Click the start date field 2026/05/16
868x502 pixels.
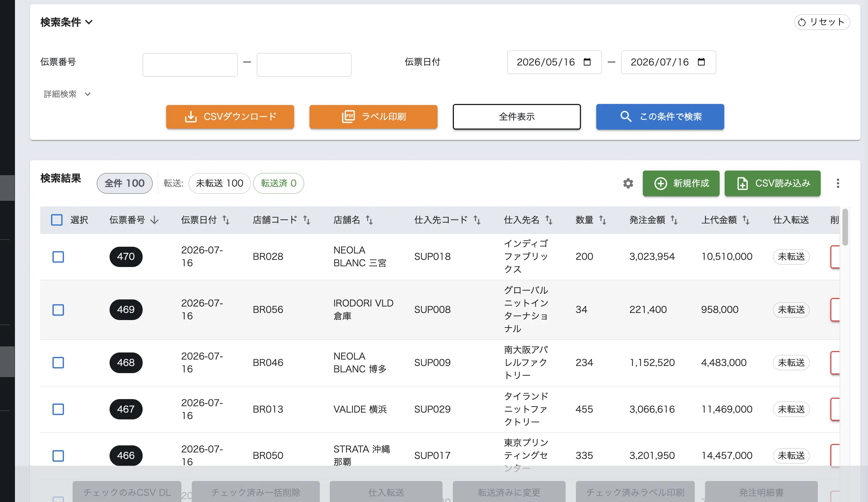pos(555,62)
